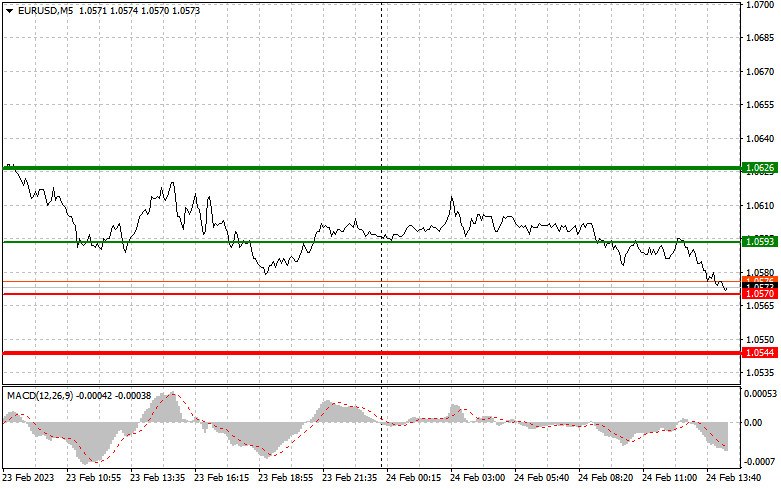The image size is (781, 489).
Task: Click the 1.0700 price scale value
Action: tap(760, 5)
